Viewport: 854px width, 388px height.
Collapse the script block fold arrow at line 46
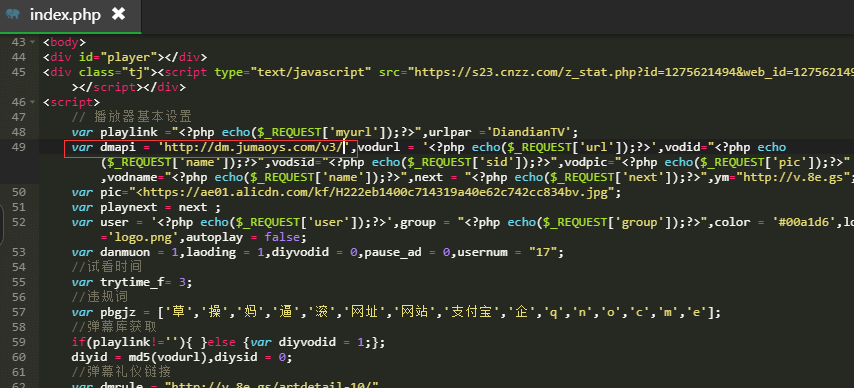click(33, 102)
